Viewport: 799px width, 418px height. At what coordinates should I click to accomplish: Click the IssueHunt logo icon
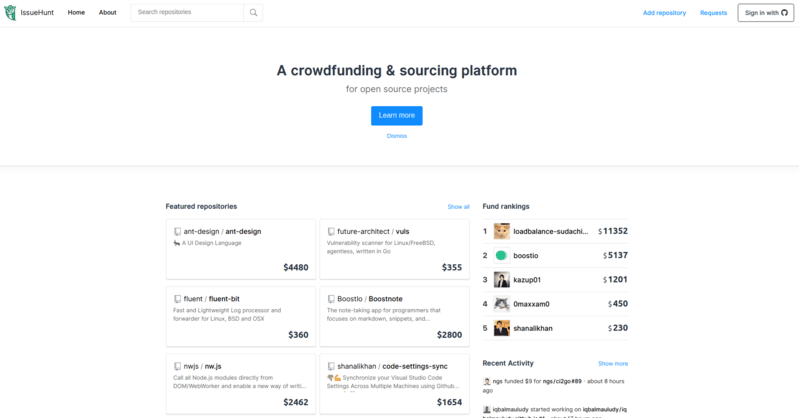click(x=10, y=13)
